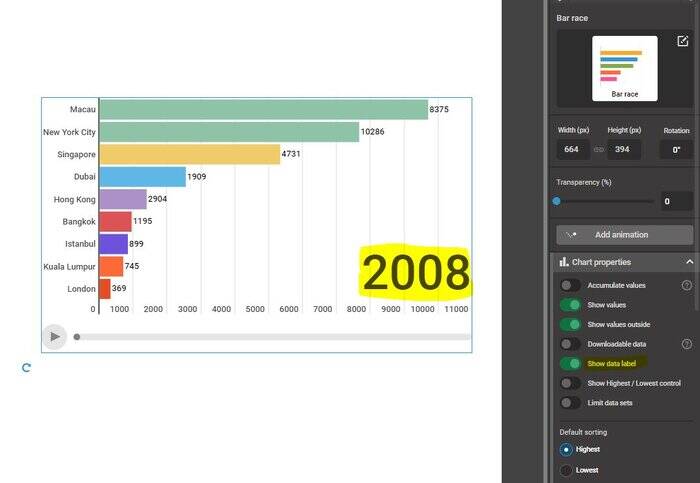
Task: Disable the Show values outside toggle
Action: point(570,324)
